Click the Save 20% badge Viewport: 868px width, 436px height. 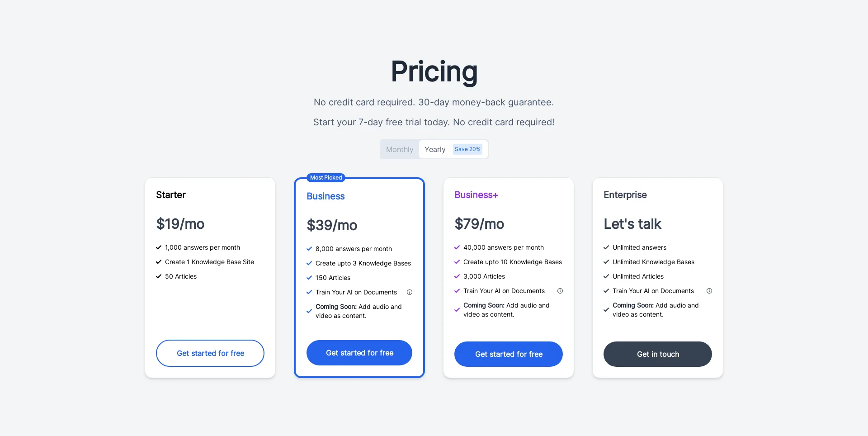point(467,149)
